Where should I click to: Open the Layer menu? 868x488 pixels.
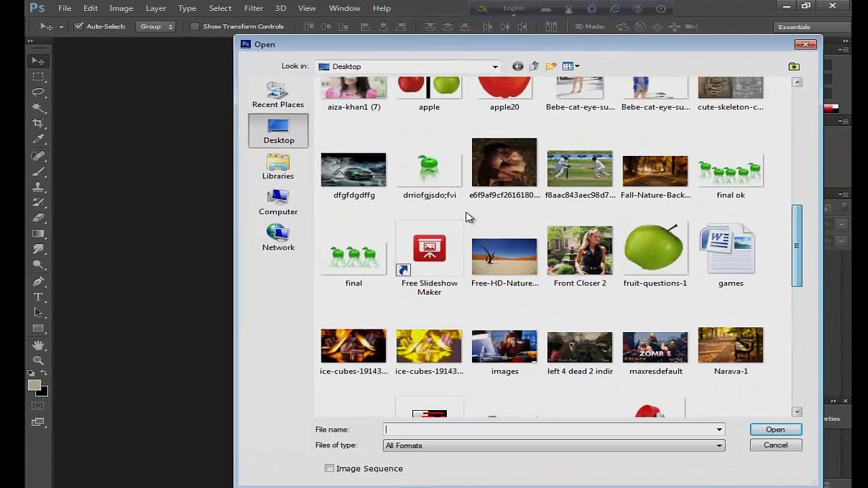tap(156, 8)
